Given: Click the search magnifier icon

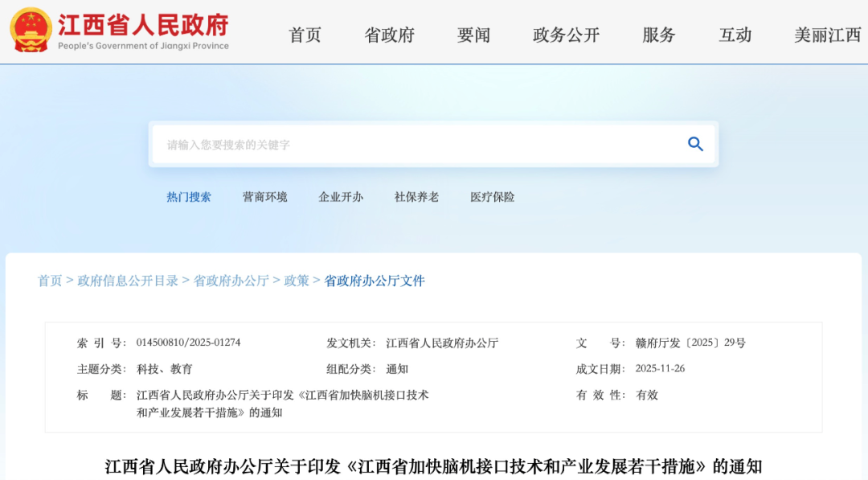Looking at the screenshot, I should click(x=694, y=144).
